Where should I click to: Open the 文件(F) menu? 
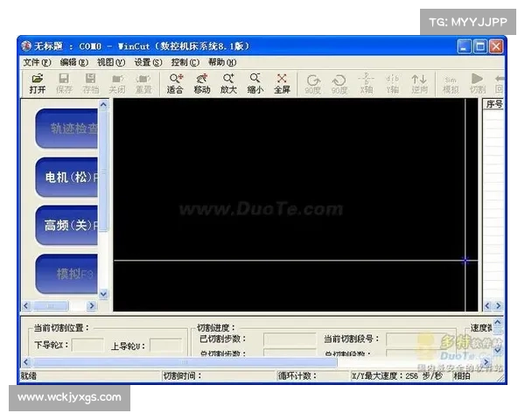tap(36, 62)
